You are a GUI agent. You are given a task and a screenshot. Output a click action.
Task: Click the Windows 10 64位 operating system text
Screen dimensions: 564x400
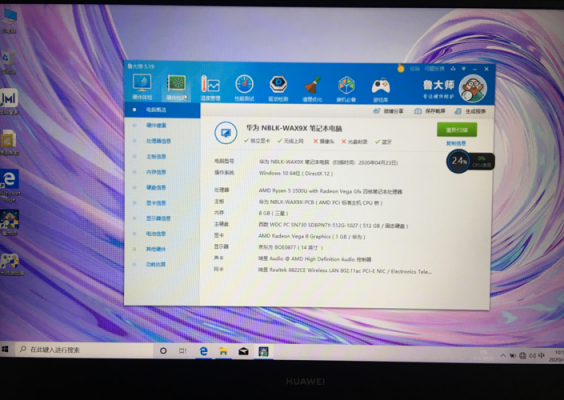(296, 173)
